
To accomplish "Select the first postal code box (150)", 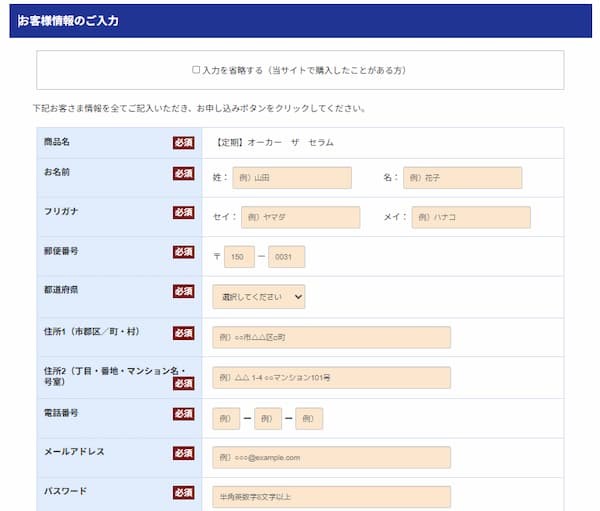I will click(x=240, y=257).
